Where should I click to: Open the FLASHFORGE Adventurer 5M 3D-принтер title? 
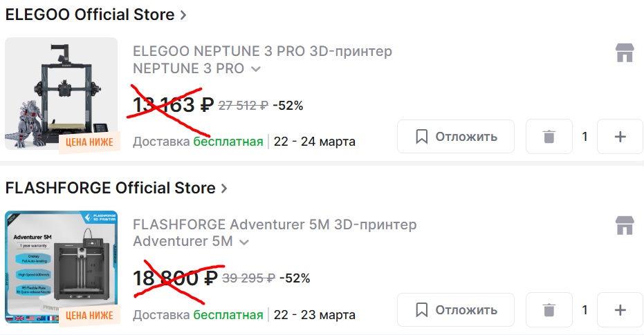[275, 224]
